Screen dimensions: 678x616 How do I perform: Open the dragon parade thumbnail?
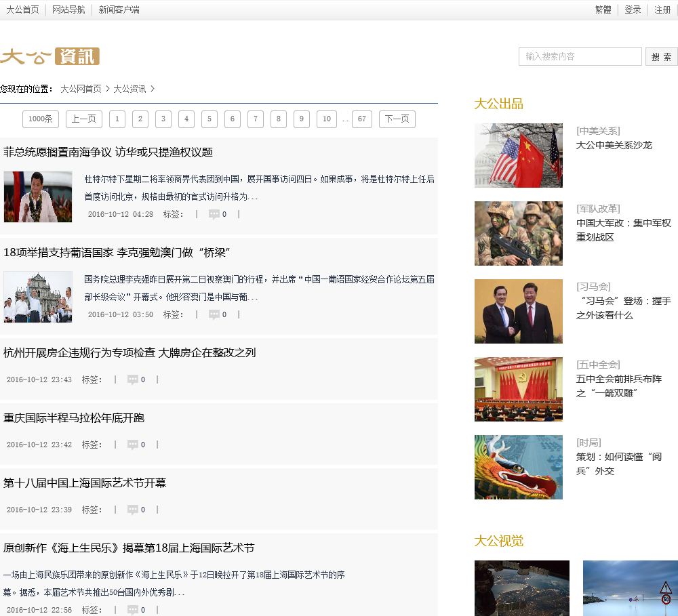[x=519, y=468]
